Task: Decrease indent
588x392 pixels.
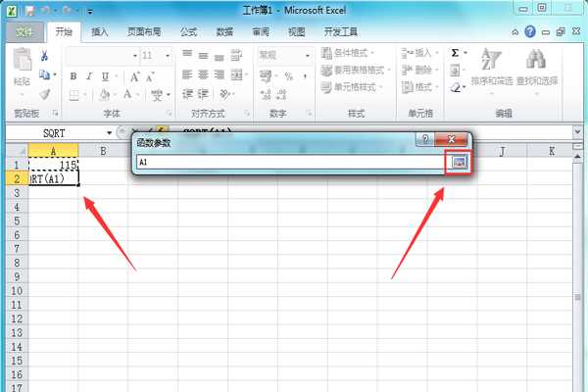Action: tap(187, 94)
